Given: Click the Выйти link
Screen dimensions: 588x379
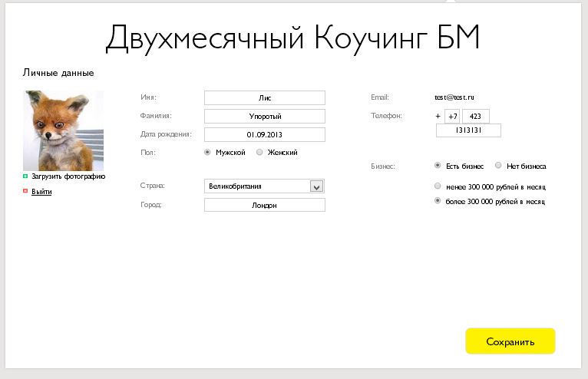Looking at the screenshot, I should pyautogui.click(x=41, y=192).
